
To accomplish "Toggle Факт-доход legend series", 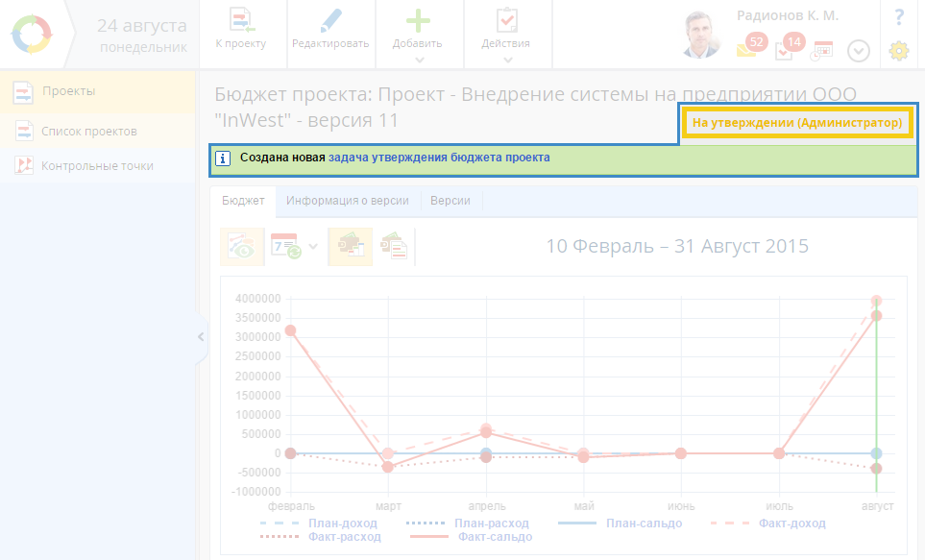I will tap(768, 523).
